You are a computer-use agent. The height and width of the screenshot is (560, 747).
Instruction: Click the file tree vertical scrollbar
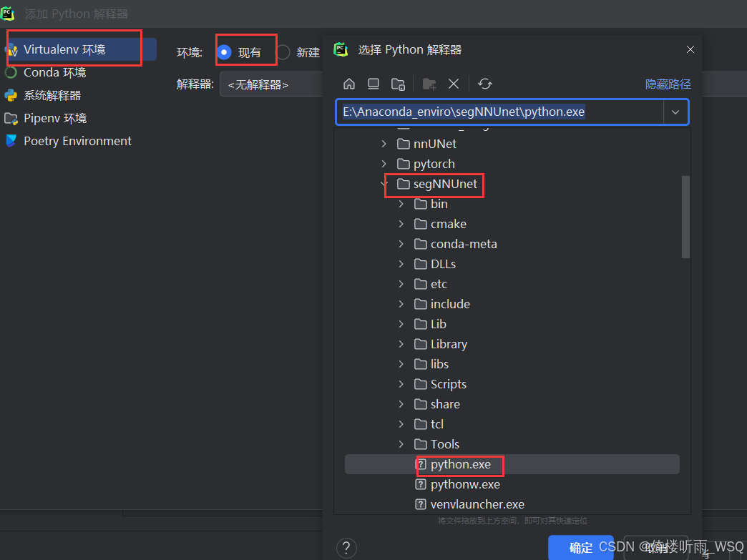tap(685, 217)
